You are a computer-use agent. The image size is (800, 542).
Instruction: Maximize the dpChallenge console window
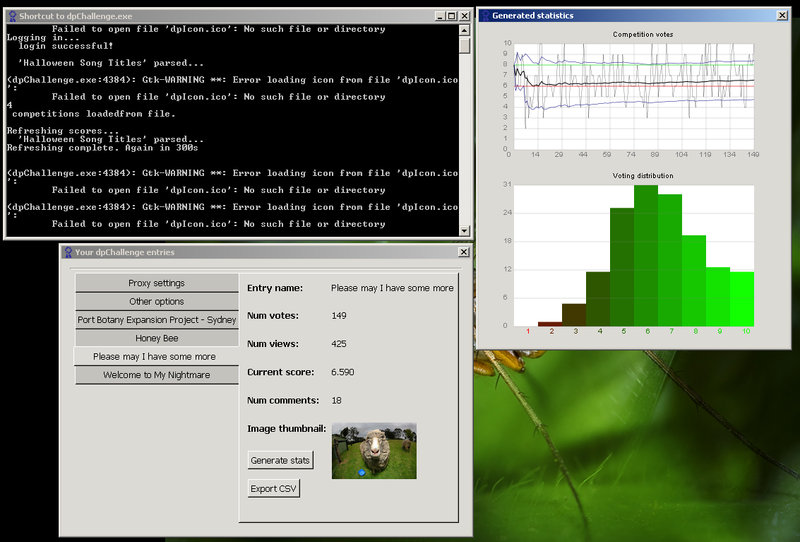[x=452, y=16]
